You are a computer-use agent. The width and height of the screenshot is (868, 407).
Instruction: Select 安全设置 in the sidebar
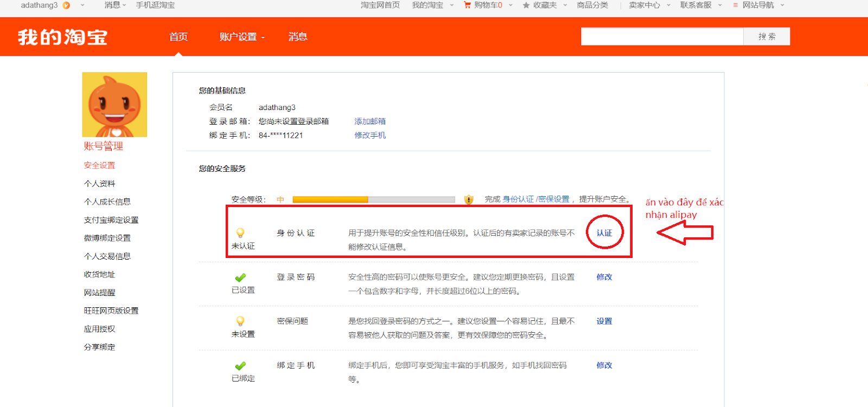pos(99,165)
